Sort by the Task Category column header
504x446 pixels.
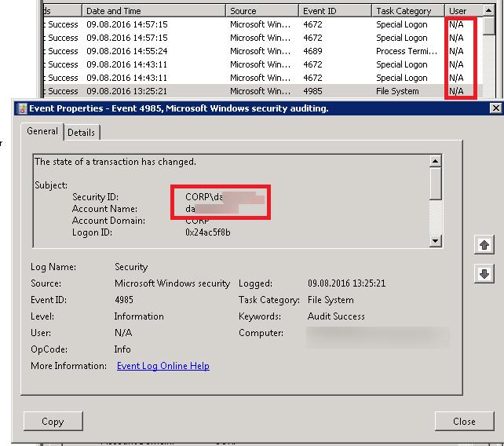coord(406,11)
